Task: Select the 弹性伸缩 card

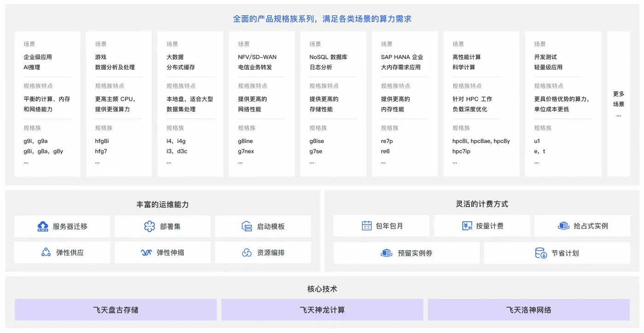Action: pyautogui.click(x=162, y=253)
